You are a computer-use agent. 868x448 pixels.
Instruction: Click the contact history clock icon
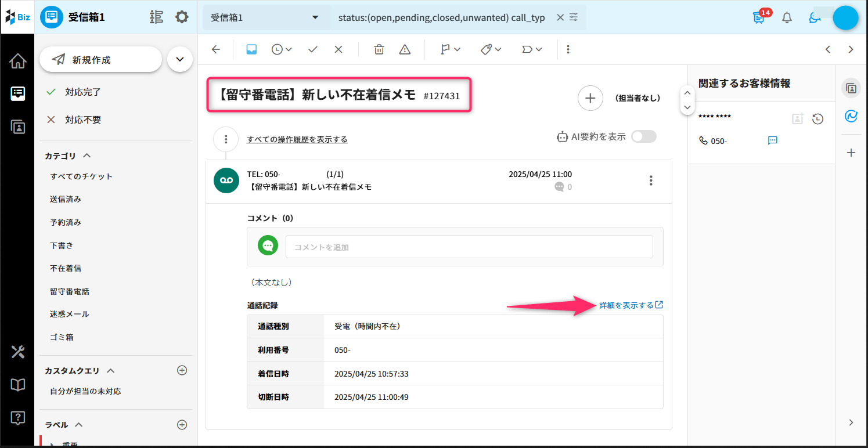[x=817, y=119]
